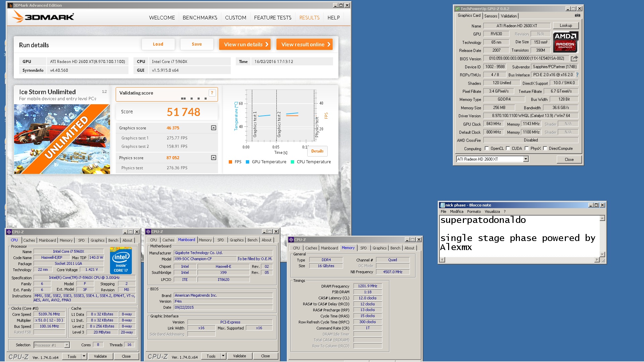Click FPS legend orange swatch
The image size is (644, 362).
click(230, 162)
